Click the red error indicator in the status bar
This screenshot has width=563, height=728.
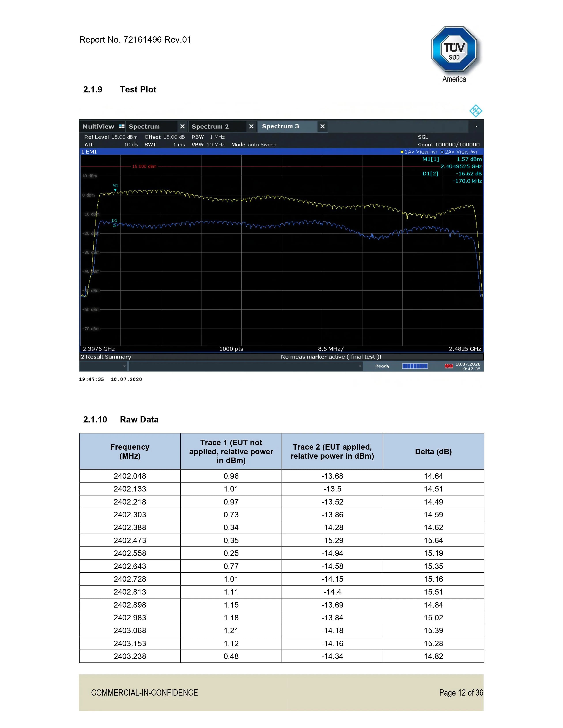point(449,366)
